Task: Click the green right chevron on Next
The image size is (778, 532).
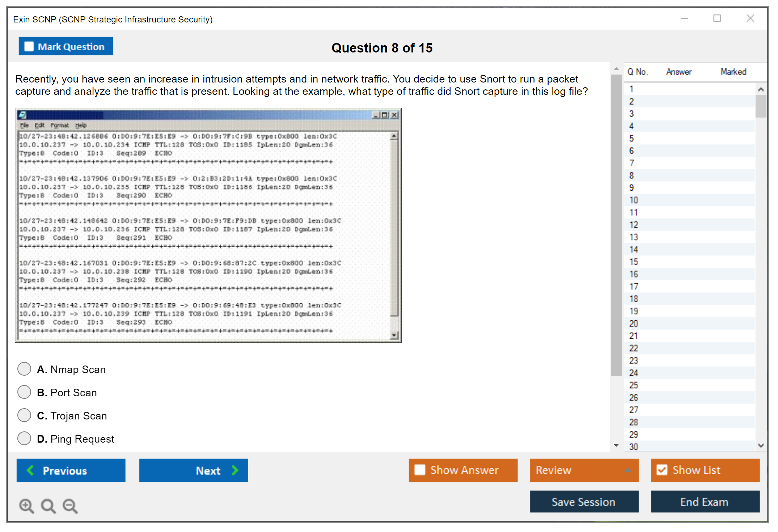Action: 235,470
